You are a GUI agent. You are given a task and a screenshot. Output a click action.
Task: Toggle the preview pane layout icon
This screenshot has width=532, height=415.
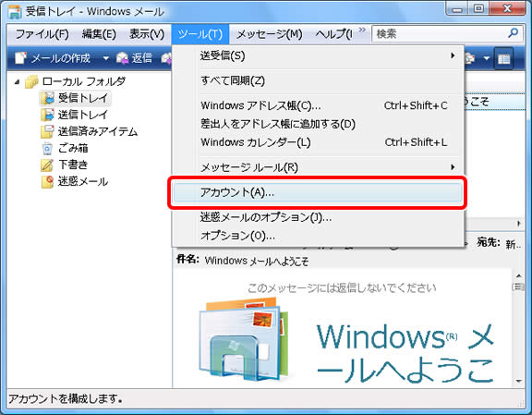click(503, 59)
